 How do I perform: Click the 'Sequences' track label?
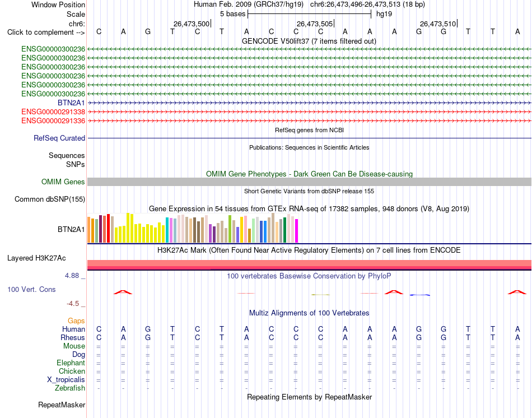pos(67,156)
